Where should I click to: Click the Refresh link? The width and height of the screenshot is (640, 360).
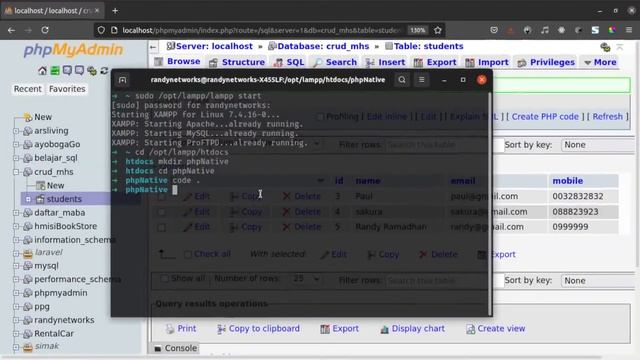pos(607,117)
